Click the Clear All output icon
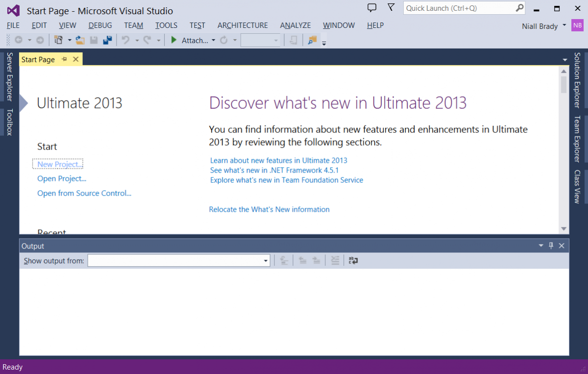Viewport: 588px width, 374px height. coord(335,261)
